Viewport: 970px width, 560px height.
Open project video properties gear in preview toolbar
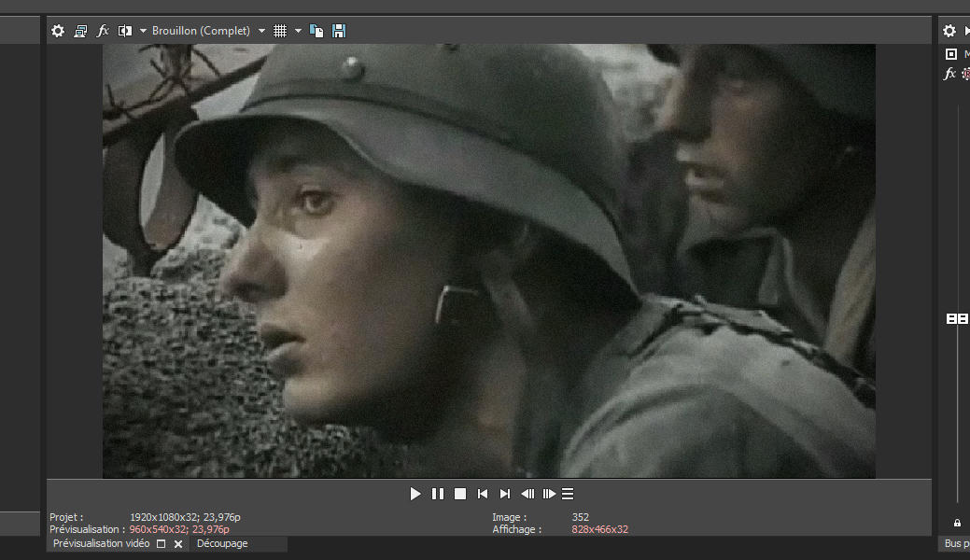58,31
